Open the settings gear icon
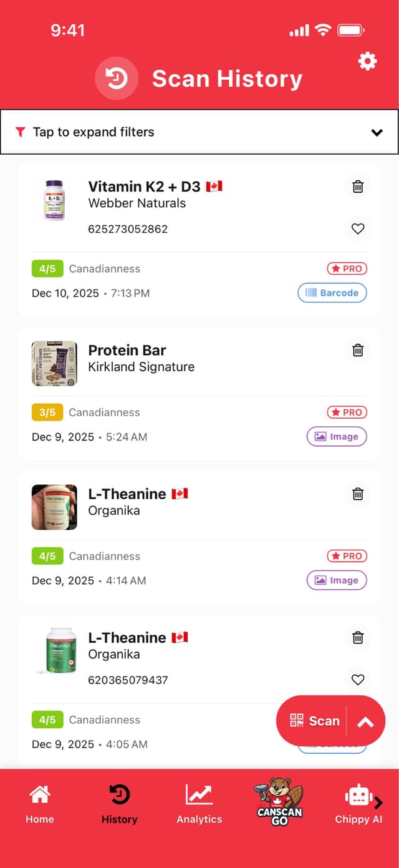Screen dimensions: 399x868 367,61
